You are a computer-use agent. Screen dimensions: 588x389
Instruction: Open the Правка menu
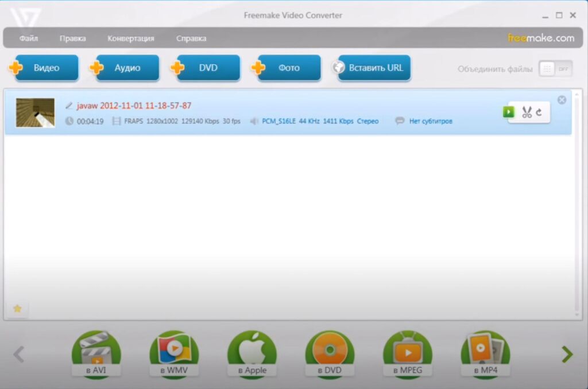[x=73, y=38]
